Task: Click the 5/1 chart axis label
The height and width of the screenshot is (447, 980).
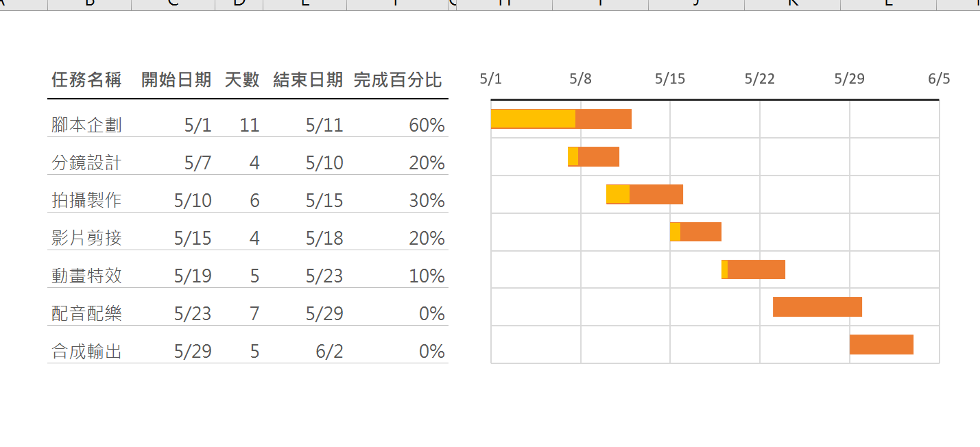Action: [491, 79]
